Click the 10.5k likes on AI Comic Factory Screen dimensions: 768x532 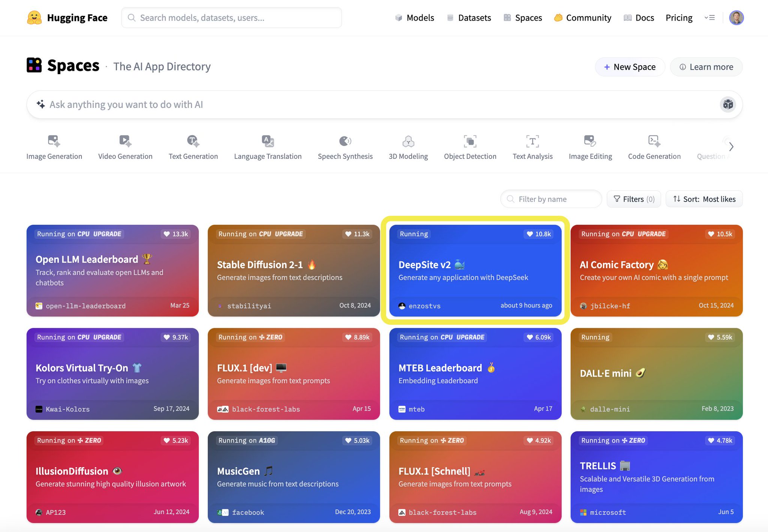pyautogui.click(x=720, y=234)
